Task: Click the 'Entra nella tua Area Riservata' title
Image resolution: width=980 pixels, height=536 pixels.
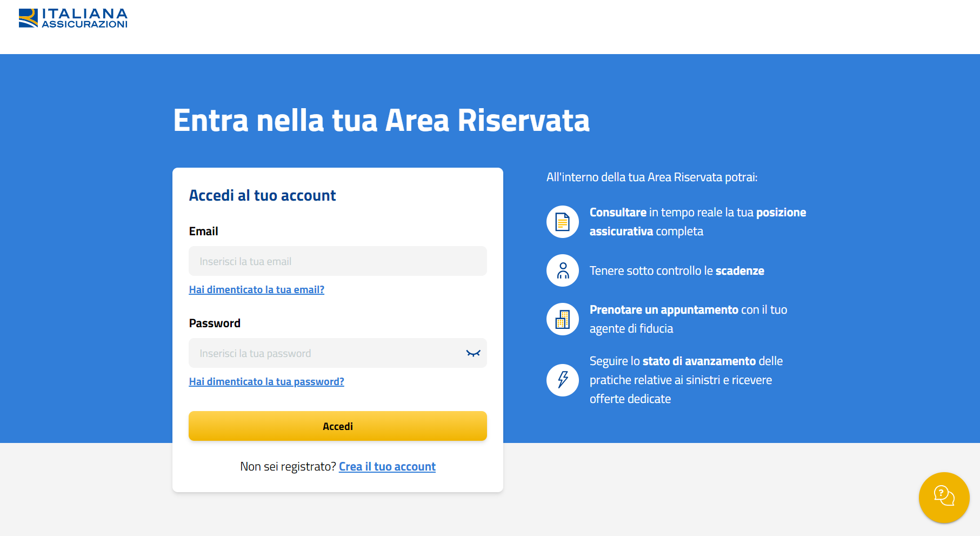Action: tap(381, 120)
